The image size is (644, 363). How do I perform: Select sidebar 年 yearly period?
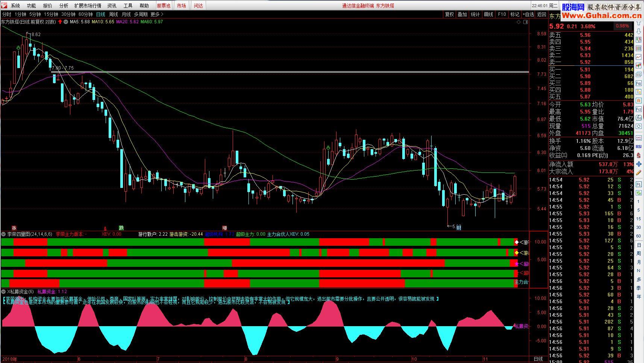638,296
